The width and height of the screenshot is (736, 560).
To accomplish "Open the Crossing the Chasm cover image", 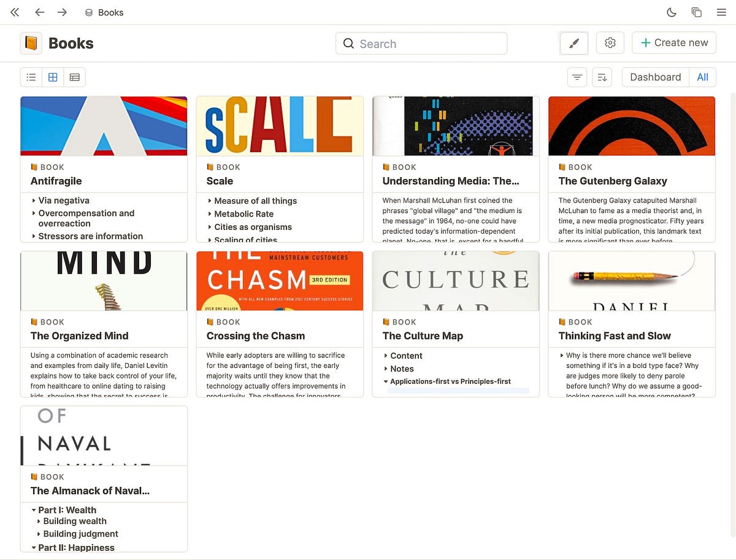I will 280,281.
